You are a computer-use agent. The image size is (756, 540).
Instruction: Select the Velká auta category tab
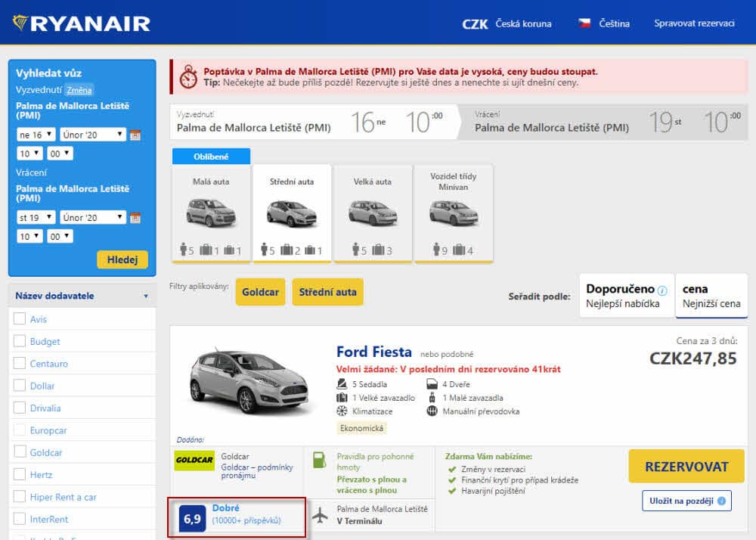click(373, 213)
